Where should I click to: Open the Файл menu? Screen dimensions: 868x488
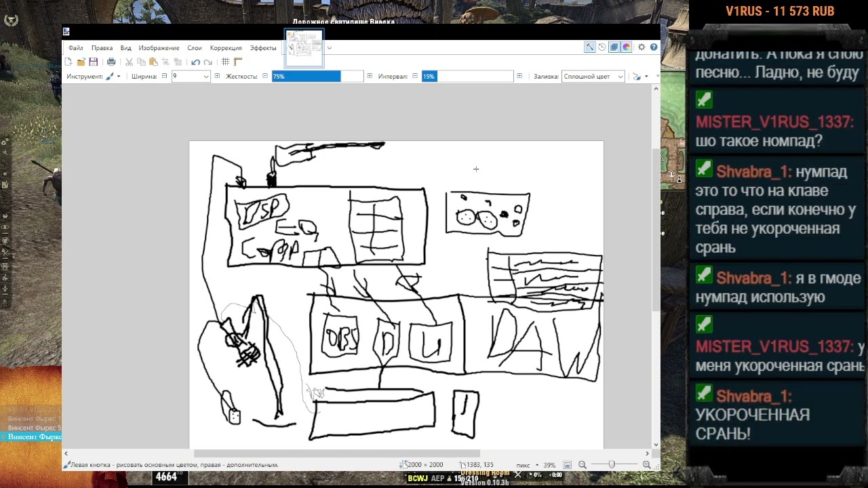click(x=75, y=48)
